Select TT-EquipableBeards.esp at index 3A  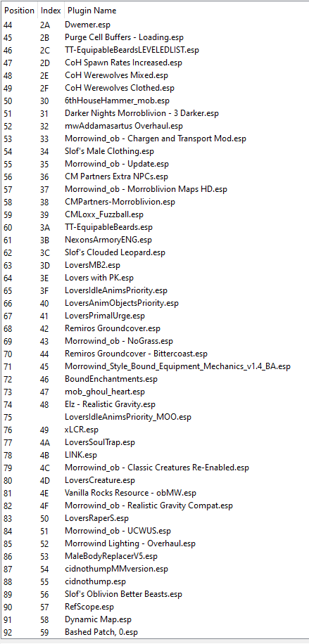(108, 227)
